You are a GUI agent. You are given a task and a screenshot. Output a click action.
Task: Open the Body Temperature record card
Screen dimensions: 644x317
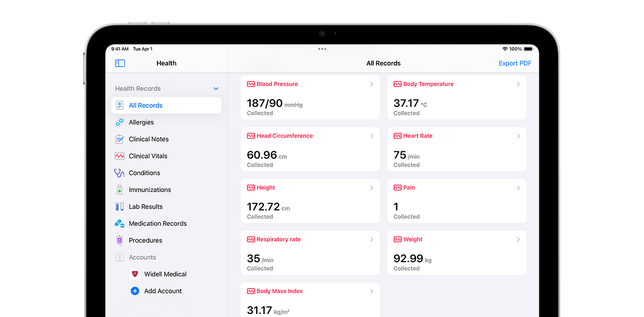[x=456, y=97]
